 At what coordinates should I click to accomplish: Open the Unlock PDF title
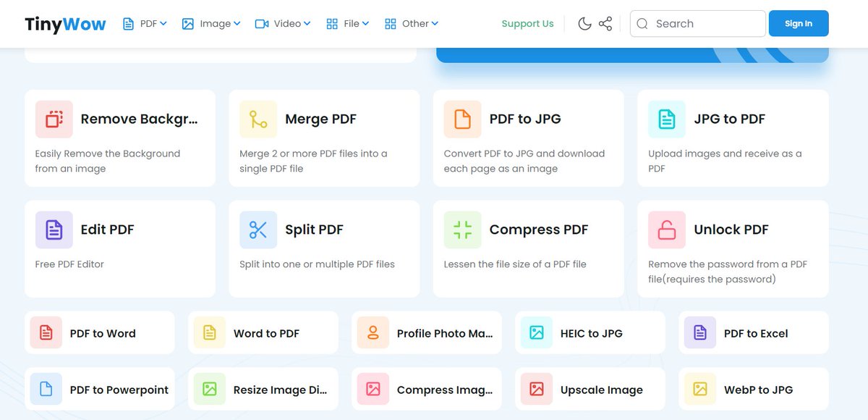pyautogui.click(x=731, y=230)
